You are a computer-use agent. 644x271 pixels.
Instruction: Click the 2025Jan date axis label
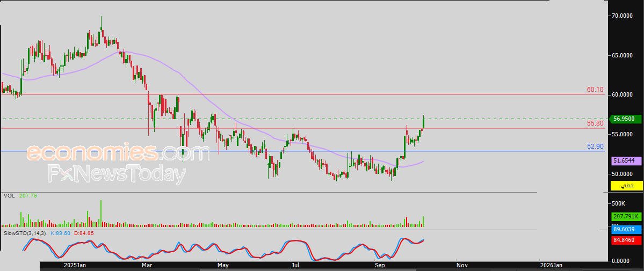[75, 265]
